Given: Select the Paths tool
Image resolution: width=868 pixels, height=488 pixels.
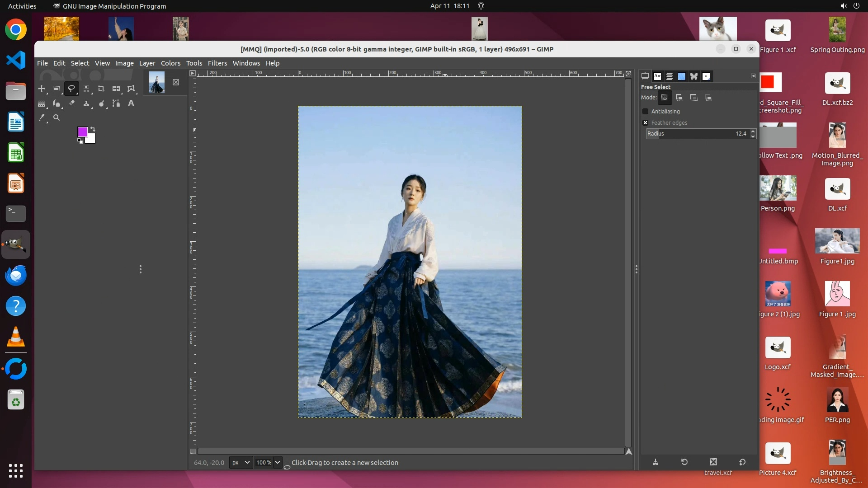Looking at the screenshot, I should coord(116,103).
